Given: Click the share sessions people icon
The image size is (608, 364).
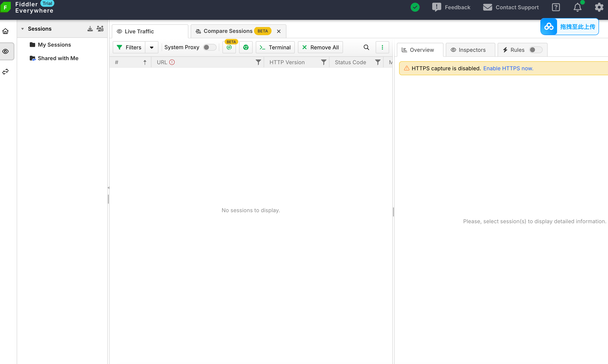Looking at the screenshot, I should click(100, 29).
